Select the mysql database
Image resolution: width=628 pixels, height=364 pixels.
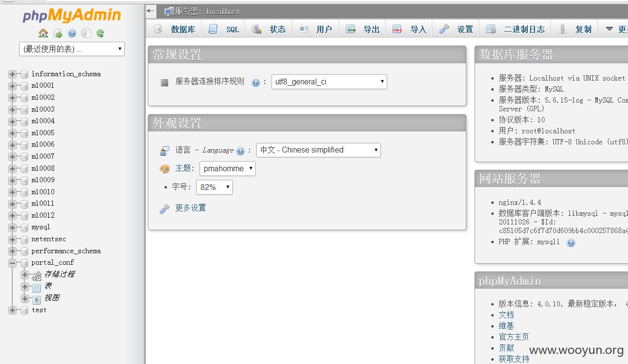(x=41, y=227)
